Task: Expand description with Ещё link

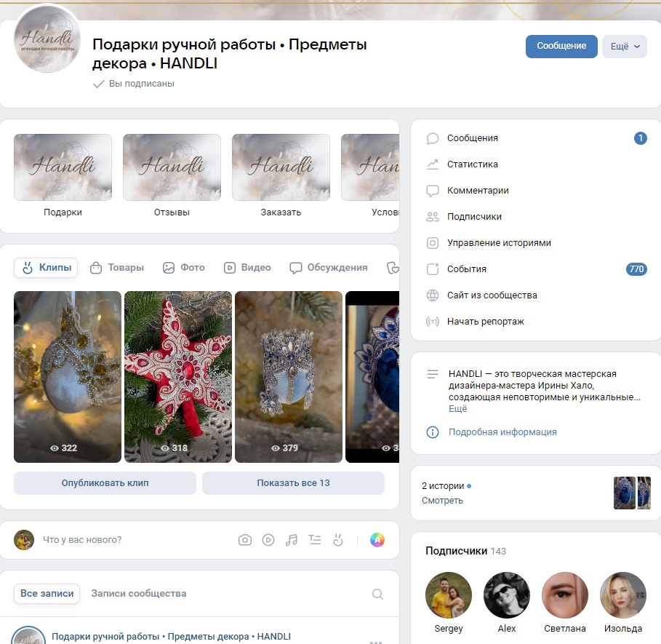Action: 457,409
